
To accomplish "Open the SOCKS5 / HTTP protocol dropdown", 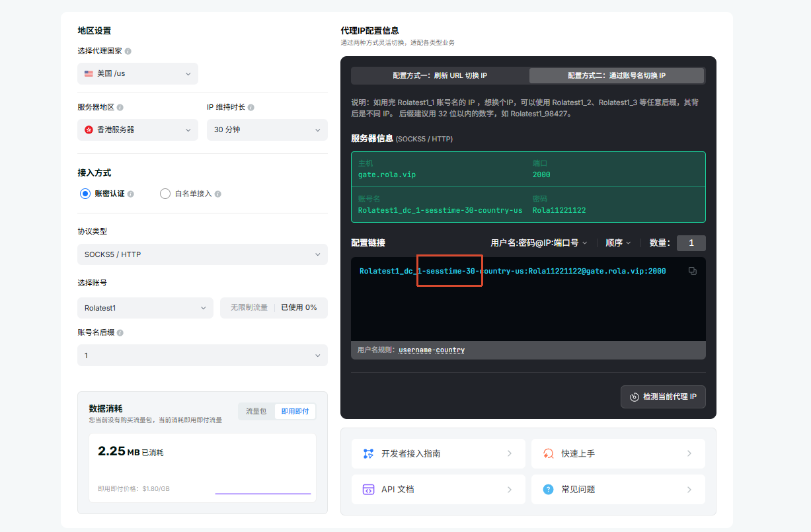I will pos(202,254).
